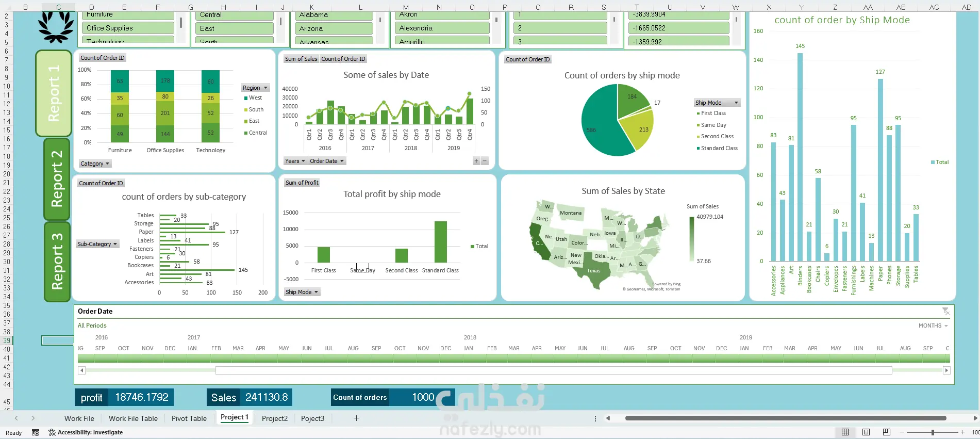Open the Work File Table sheet tab
Image resolution: width=980 pixels, height=439 pixels.
133,418
